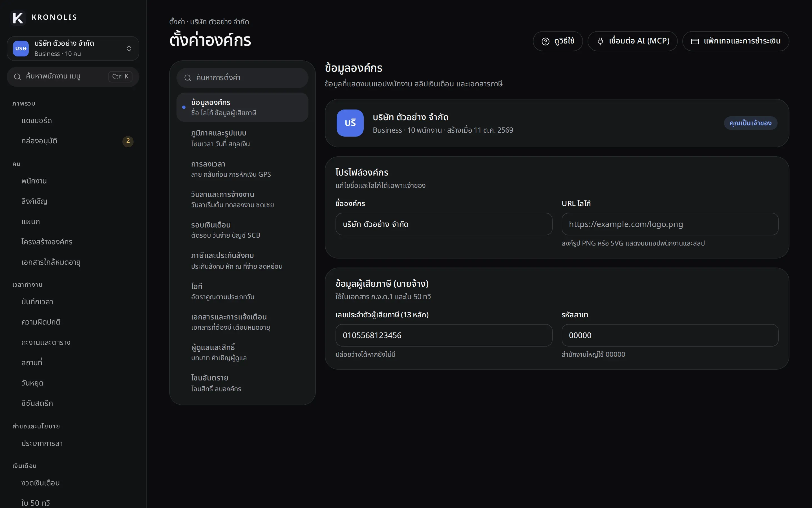The height and width of the screenshot is (508, 812).
Task: Select ข้อมูลองค์กร settings section
Action: [x=242, y=107]
